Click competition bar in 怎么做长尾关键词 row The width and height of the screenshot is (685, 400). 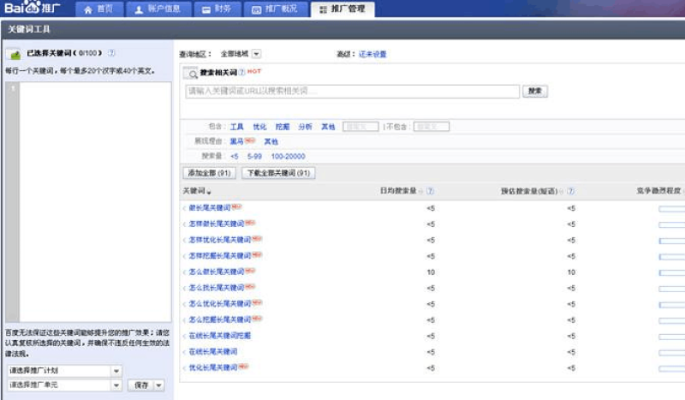[x=672, y=273]
